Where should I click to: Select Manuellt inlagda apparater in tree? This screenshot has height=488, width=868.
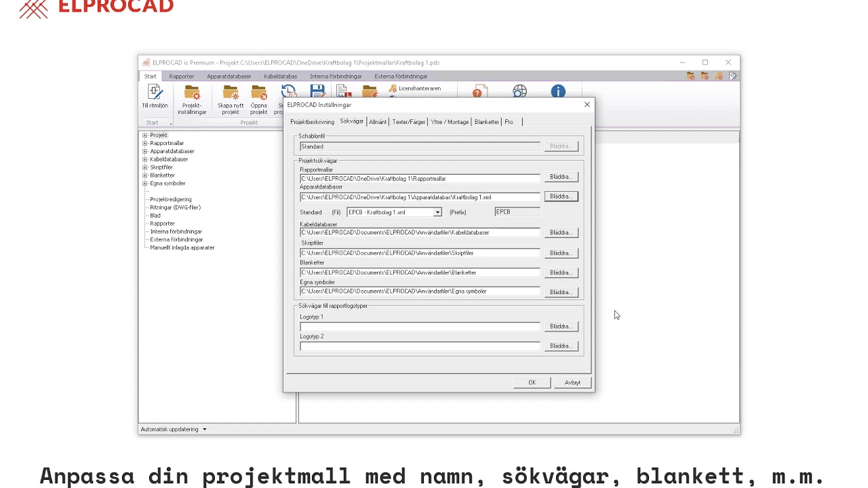(x=182, y=247)
